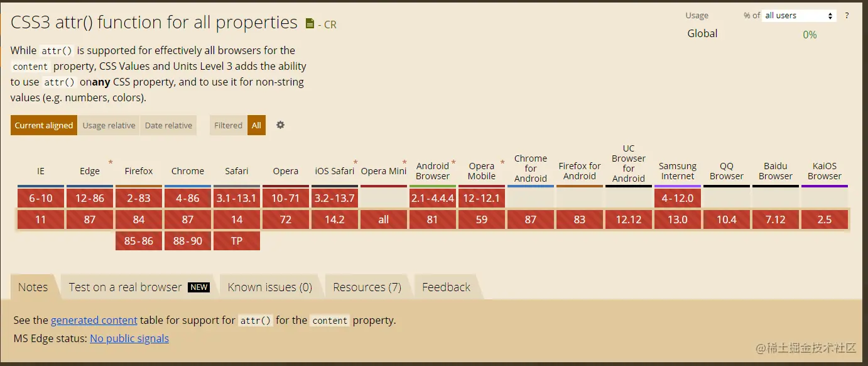Click the Chrome 4-86 support cell
This screenshot has height=366, width=868.
point(188,198)
